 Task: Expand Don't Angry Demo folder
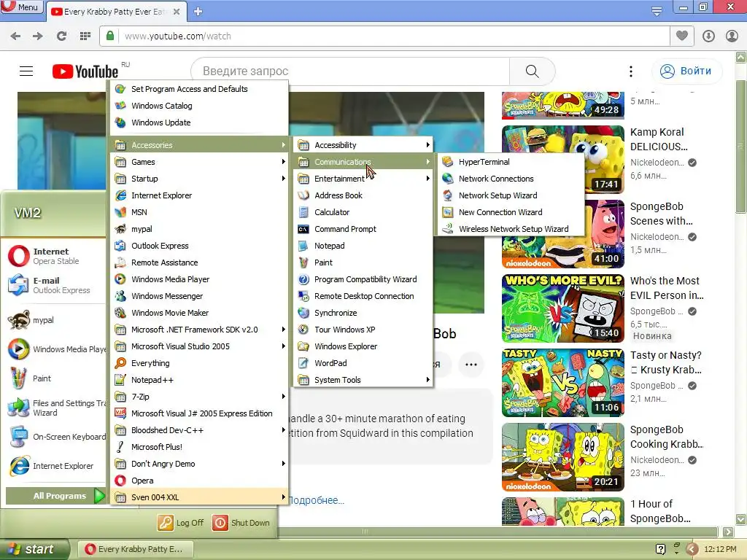coord(199,463)
